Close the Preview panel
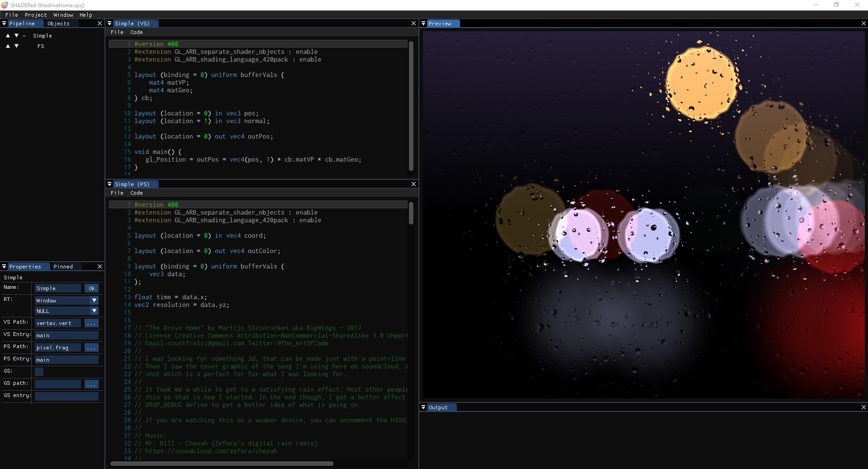The width and height of the screenshot is (868, 469). (x=863, y=24)
